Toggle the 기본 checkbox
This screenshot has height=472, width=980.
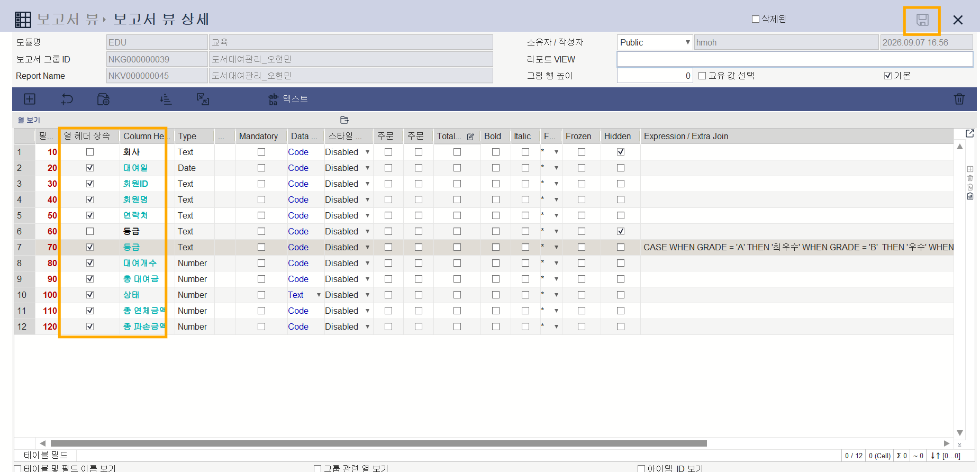point(888,76)
